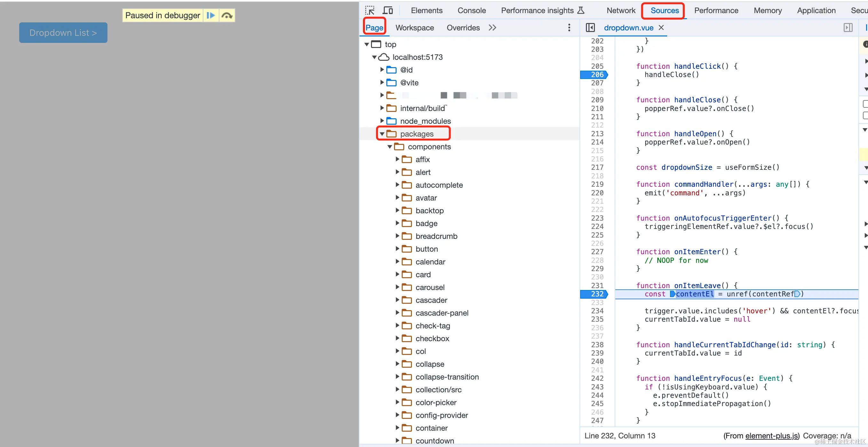Image resolution: width=868 pixels, height=447 pixels.
Task: Select the dropdown.vue editor tab
Action: click(628, 27)
